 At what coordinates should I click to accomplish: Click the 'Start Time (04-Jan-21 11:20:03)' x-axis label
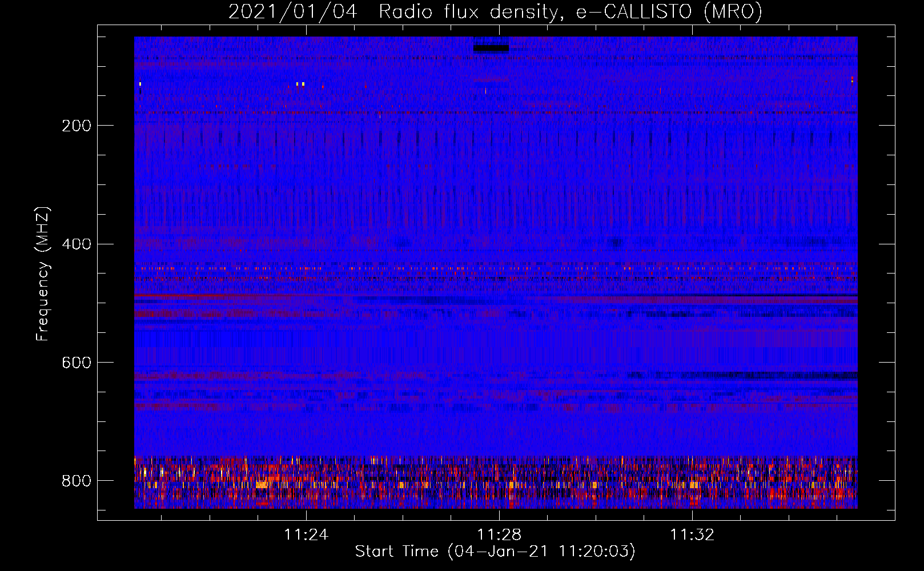(x=495, y=552)
